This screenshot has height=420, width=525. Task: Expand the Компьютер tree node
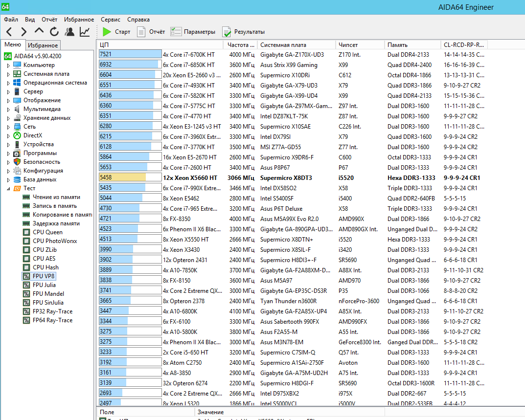pos(8,65)
